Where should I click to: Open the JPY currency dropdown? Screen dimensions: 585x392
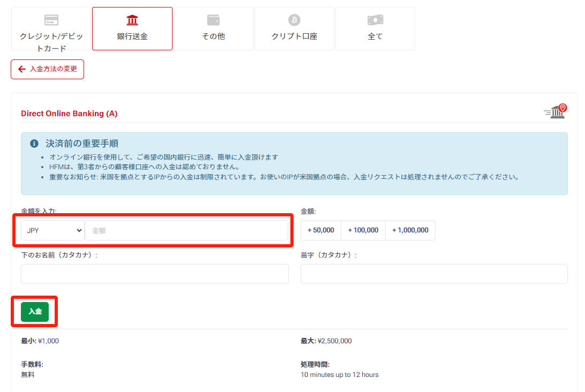[x=53, y=230]
